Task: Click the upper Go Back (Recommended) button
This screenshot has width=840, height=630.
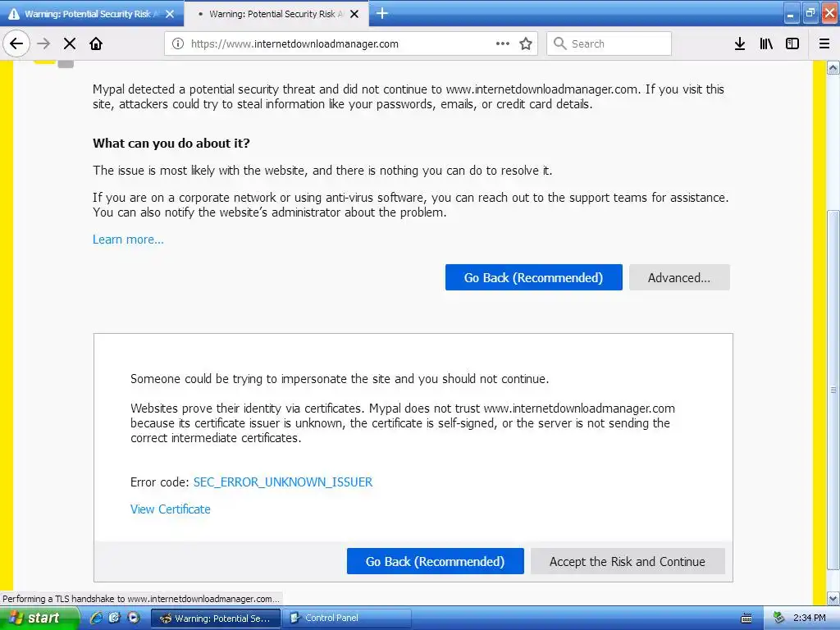Action: coord(533,277)
